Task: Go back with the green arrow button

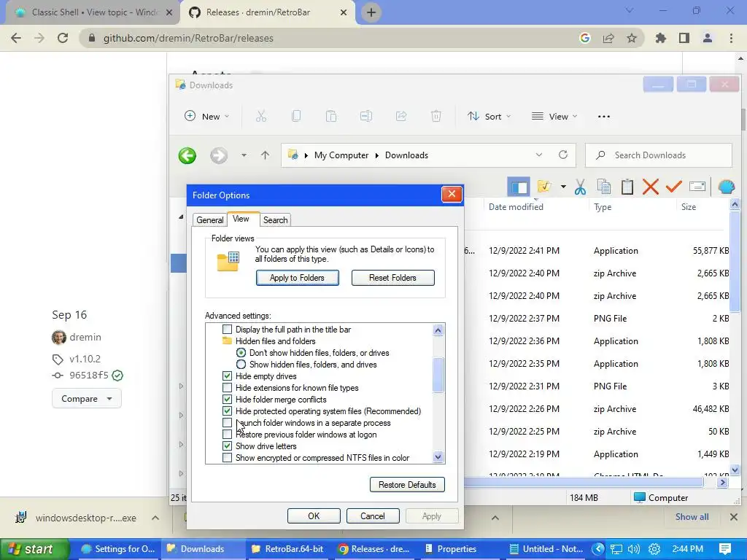Action: (x=187, y=155)
